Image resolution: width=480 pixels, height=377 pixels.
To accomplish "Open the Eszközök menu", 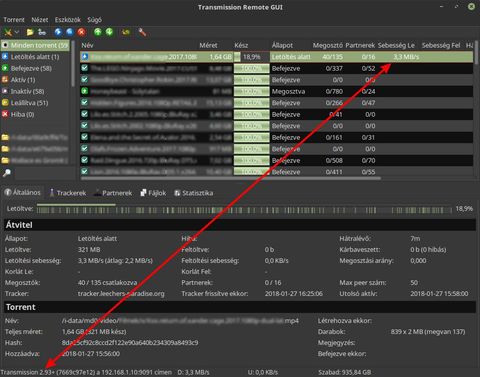I will (68, 20).
